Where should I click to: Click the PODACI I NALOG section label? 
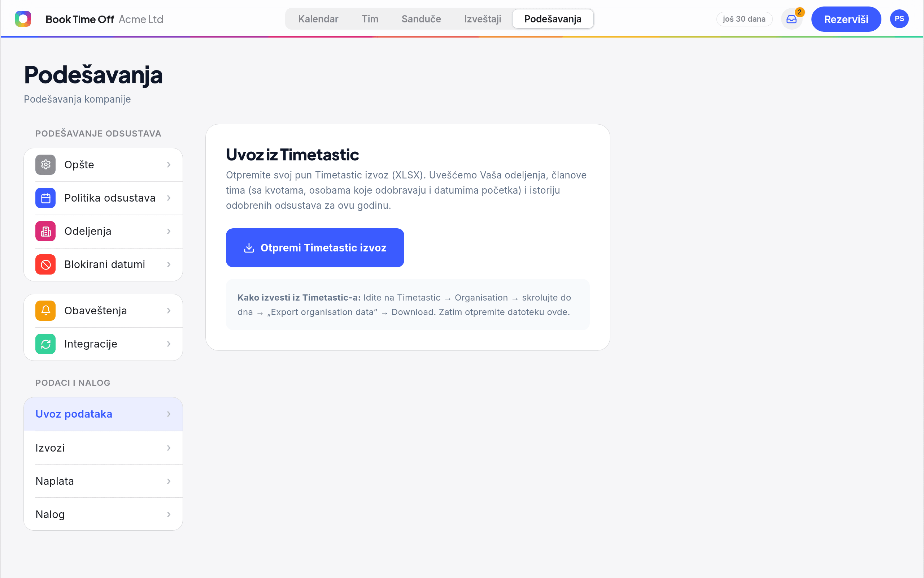73,383
